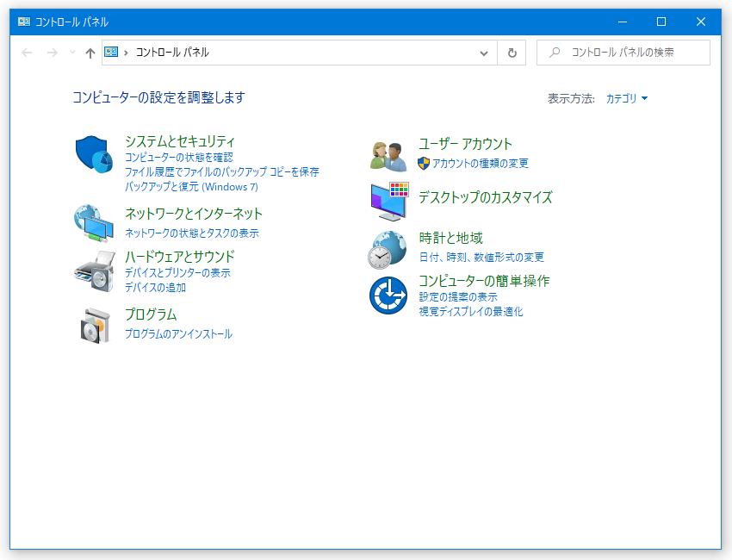
Task: Select デバイスの追加 link
Action: 156,288
